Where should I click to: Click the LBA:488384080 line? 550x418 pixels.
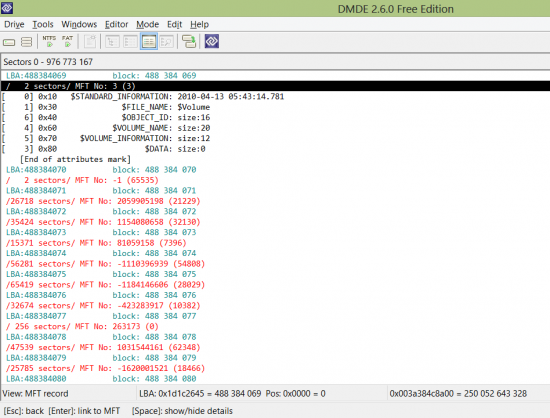101,379
